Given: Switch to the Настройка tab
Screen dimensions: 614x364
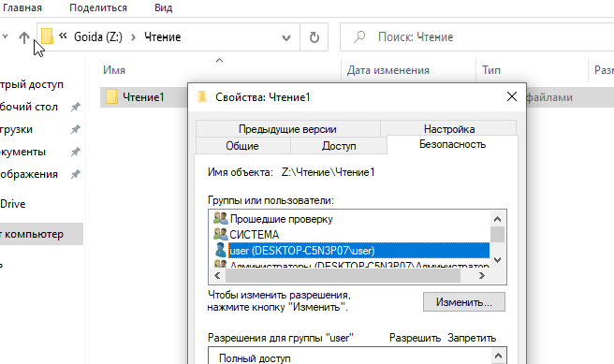Looking at the screenshot, I should (x=449, y=129).
